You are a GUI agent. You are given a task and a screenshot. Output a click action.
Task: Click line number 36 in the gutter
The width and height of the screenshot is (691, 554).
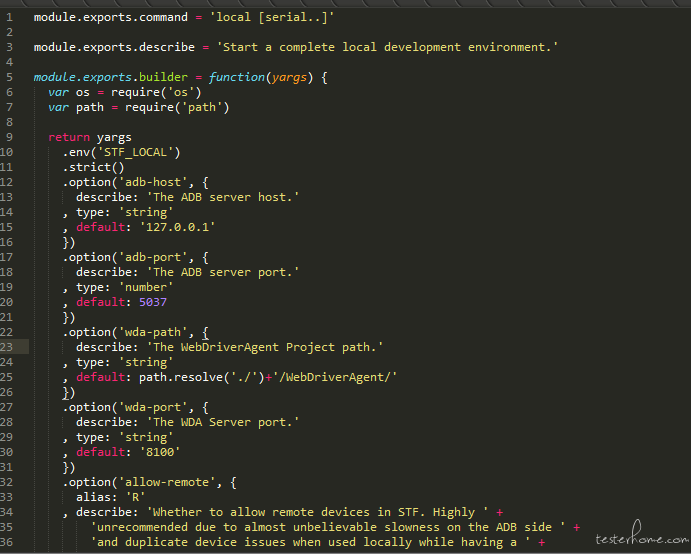tap(7, 542)
